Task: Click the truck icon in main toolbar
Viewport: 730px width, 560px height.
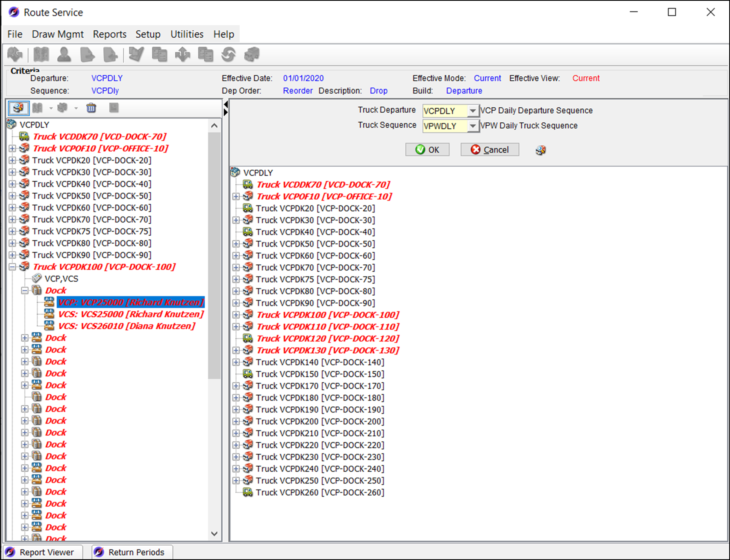Action: [x=252, y=54]
